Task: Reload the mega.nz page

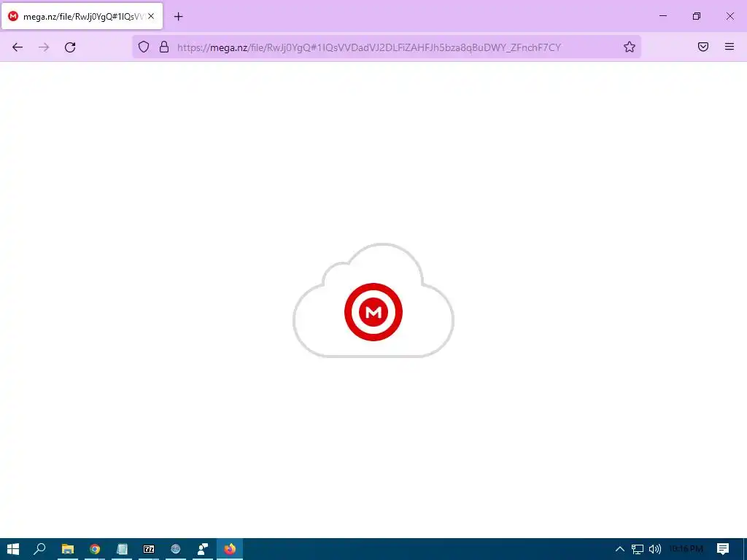Action: tap(70, 47)
